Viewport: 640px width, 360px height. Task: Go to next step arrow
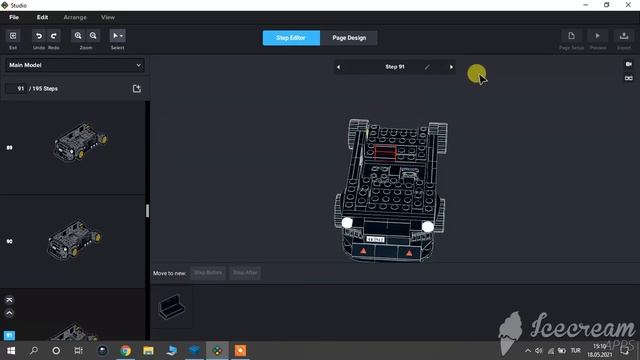click(x=451, y=67)
